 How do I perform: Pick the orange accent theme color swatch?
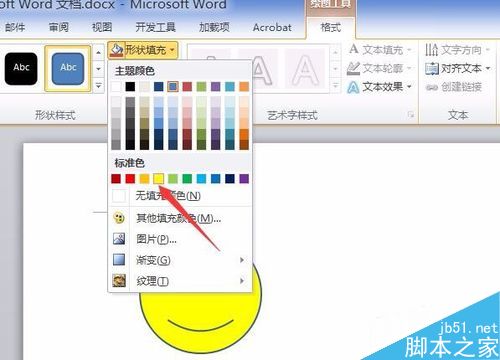point(244,87)
